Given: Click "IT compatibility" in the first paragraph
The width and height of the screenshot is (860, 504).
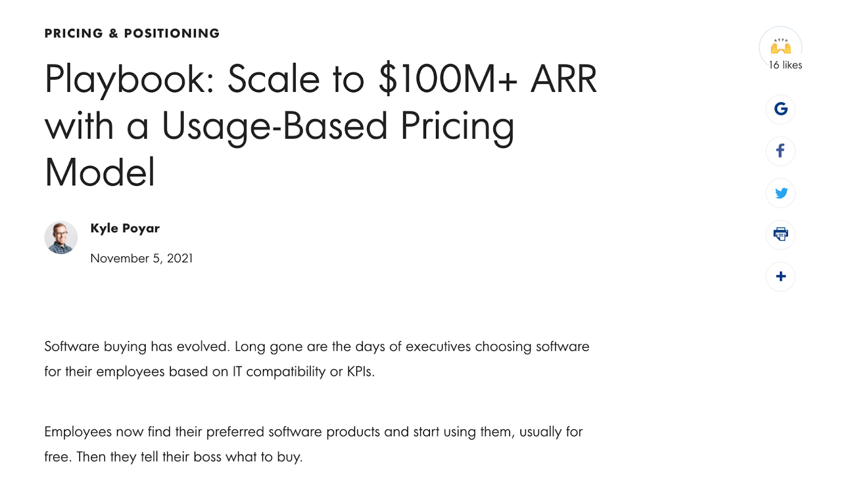Looking at the screenshot, I should [x=279, y=372].
